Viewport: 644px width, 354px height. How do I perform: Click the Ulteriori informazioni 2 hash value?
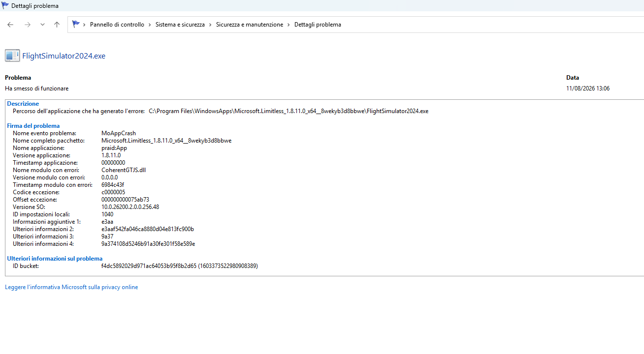pos(148,229)
